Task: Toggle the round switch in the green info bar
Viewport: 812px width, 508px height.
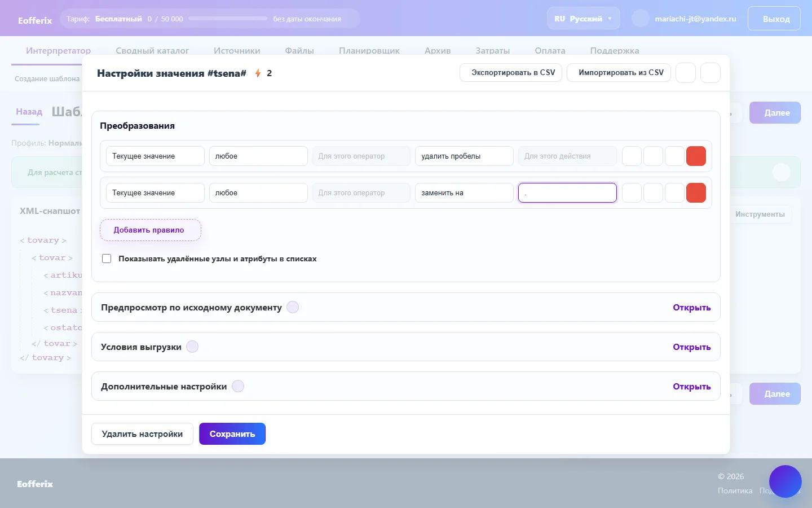Action: point(781,172)
